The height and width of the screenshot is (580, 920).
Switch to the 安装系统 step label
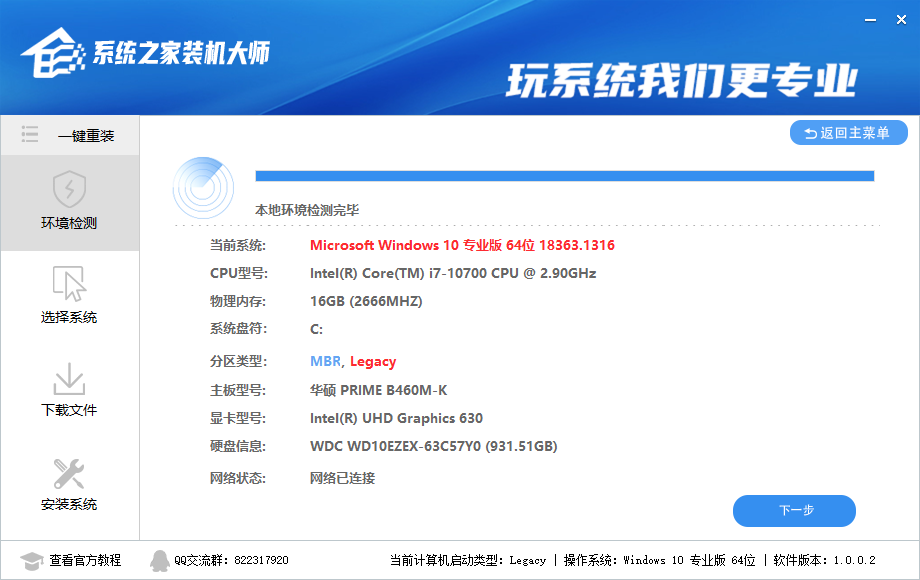(69, 504)
